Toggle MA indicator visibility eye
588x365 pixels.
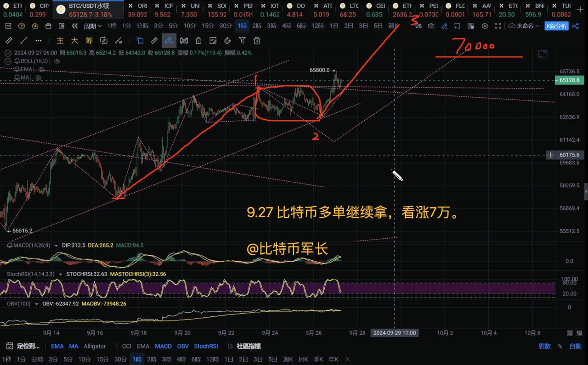coord(38,78)
